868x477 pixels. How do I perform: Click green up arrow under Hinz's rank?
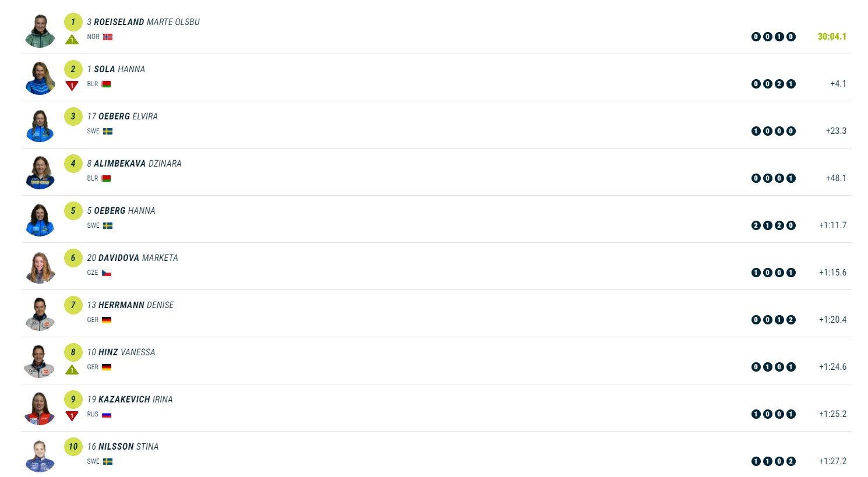(72, 370)
